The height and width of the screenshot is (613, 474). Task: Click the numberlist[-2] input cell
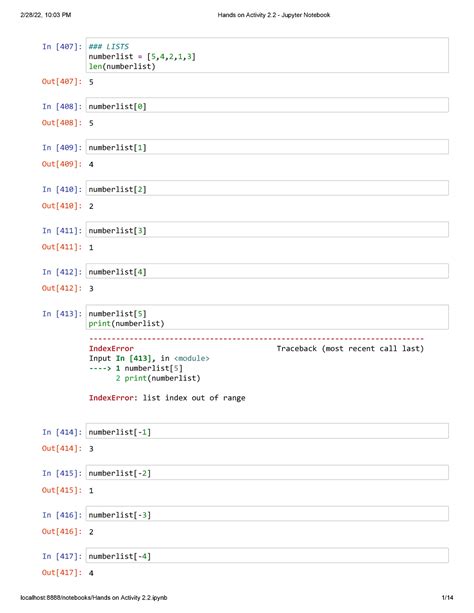tap(267, 473)
